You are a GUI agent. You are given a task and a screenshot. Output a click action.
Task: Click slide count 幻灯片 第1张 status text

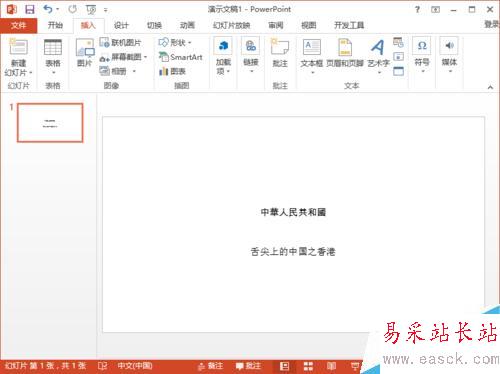point(45,366)
